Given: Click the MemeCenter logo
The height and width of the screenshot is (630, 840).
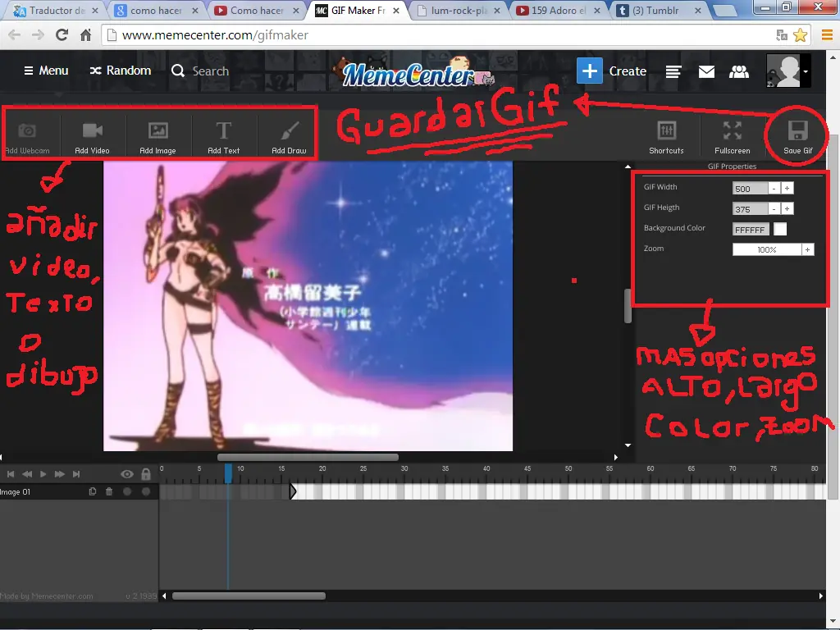Looking at the screenshot, I should pos(413,73).
